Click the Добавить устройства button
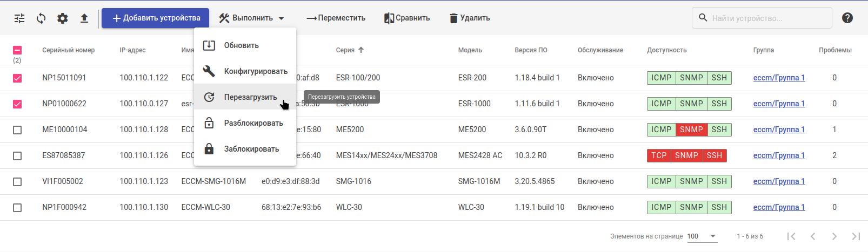 pos(155,18)
